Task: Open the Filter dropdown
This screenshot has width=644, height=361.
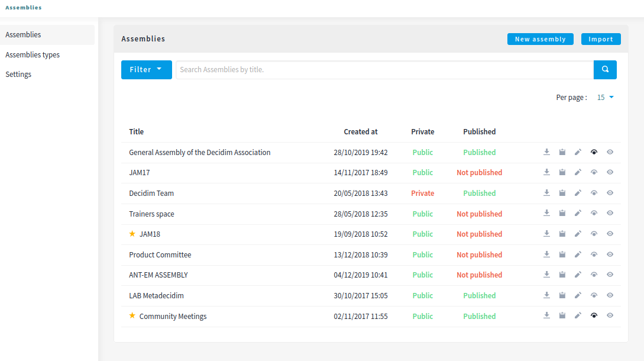Action: pyautogui.click(x=146, y=69)
